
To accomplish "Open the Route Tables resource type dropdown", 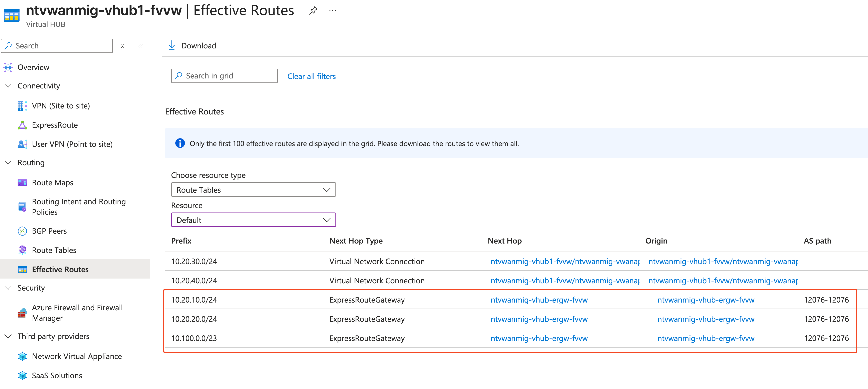I will point(253,190).
